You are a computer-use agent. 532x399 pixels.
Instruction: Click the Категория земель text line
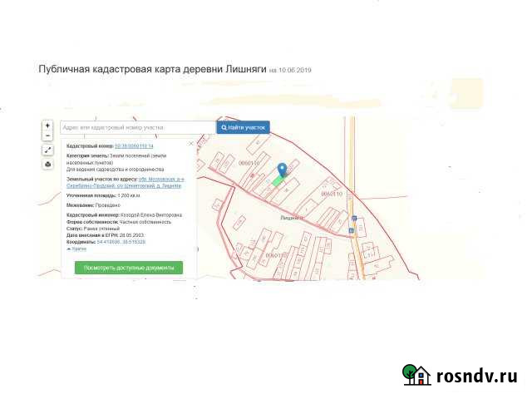tap(116, 159)
